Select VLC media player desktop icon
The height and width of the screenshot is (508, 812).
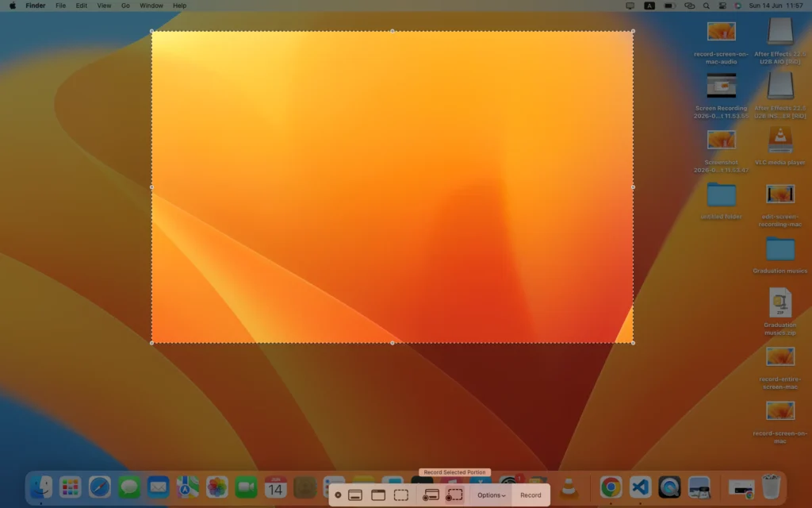(780, 140)
